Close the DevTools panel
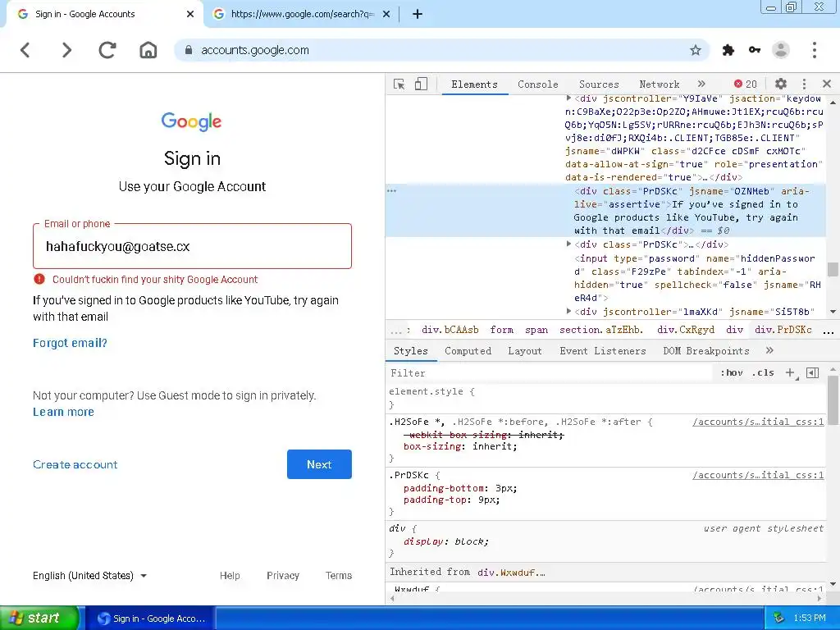Screen dimensions: 840x630 point(827,84)
